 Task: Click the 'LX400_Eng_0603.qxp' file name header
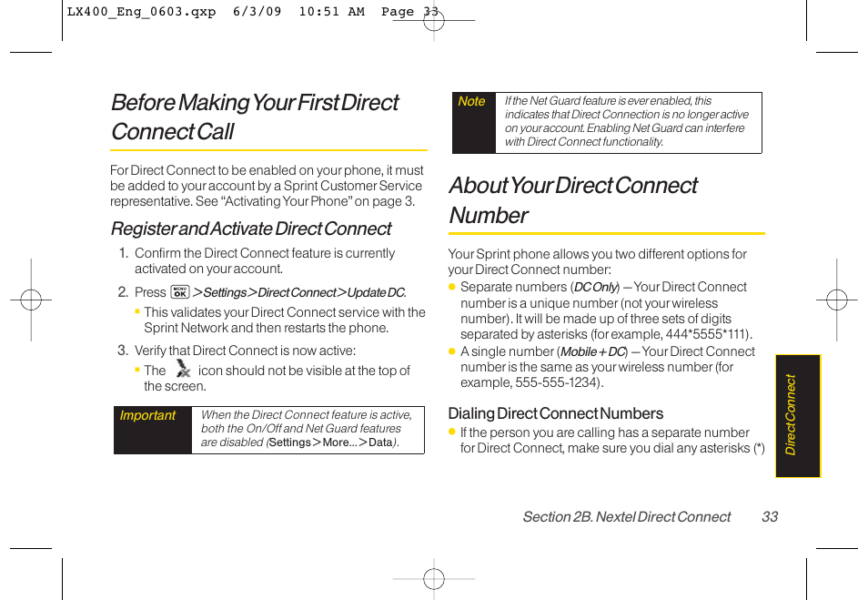click(x=141, y=12)
